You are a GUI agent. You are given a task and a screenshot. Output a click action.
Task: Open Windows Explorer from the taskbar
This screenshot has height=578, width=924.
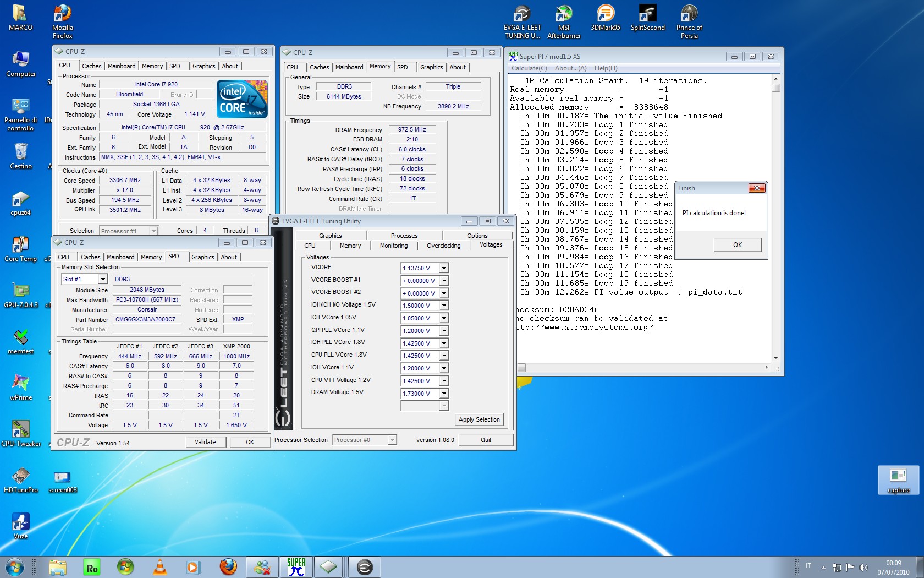(x=57, y=567)
